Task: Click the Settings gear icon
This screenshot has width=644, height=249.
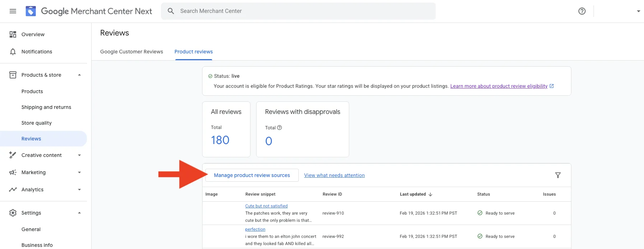Action: pos(13,213)
